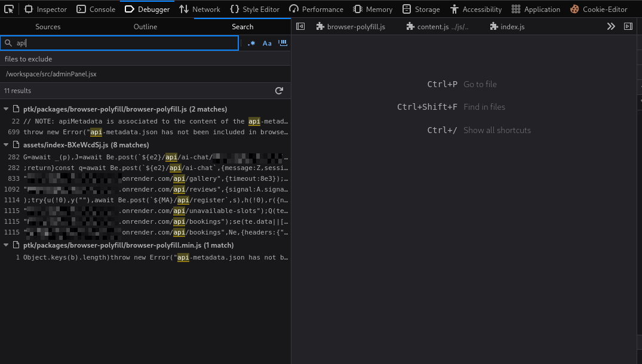Click the search input containing api
The width and height of the screenshot is (642, 364).
point(119,43)
